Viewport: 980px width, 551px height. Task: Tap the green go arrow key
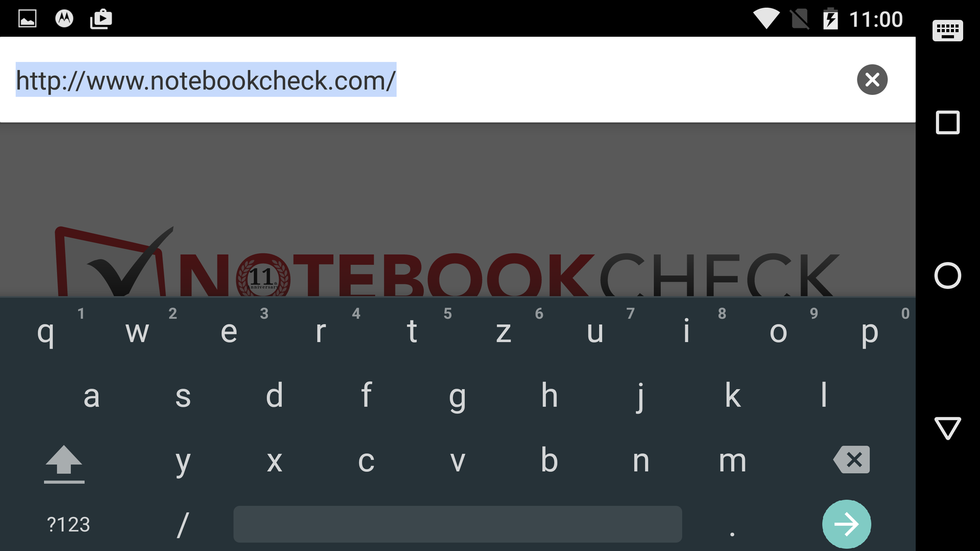(x=846, y=524)
